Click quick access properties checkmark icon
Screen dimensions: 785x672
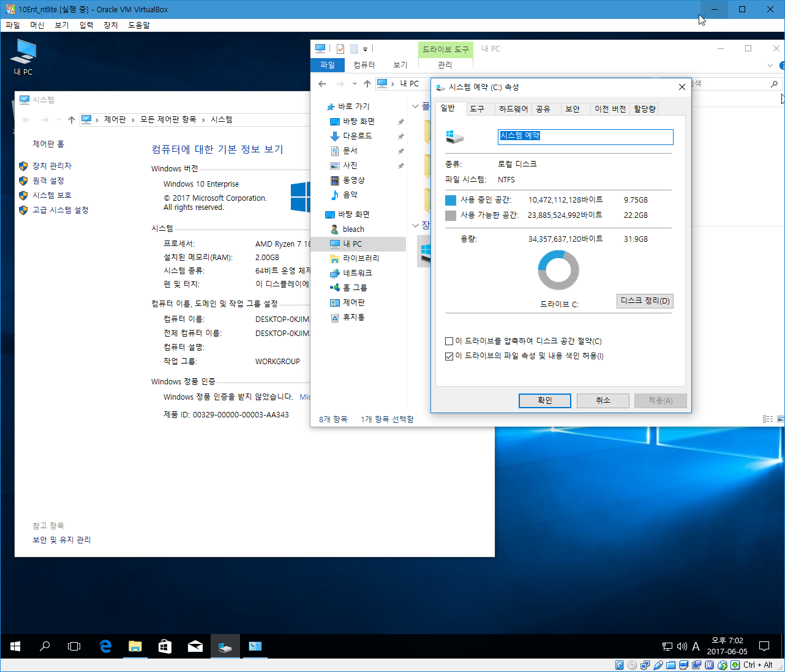pyautogui.click(x=340, y=49)
